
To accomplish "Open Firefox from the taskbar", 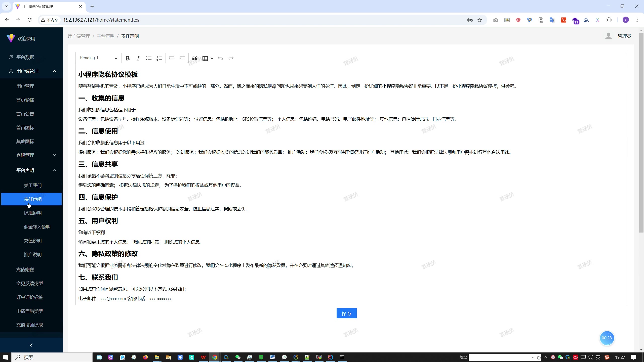I will point(145,357).
